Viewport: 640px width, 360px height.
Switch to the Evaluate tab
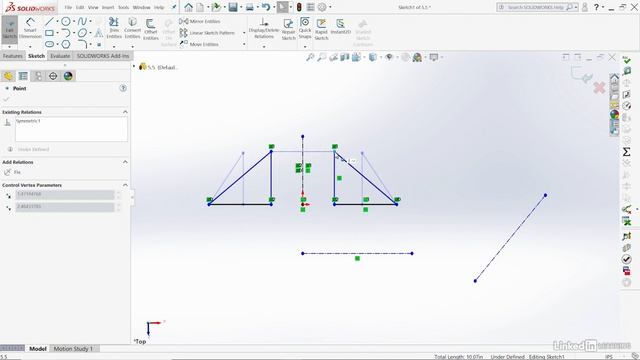60,56
